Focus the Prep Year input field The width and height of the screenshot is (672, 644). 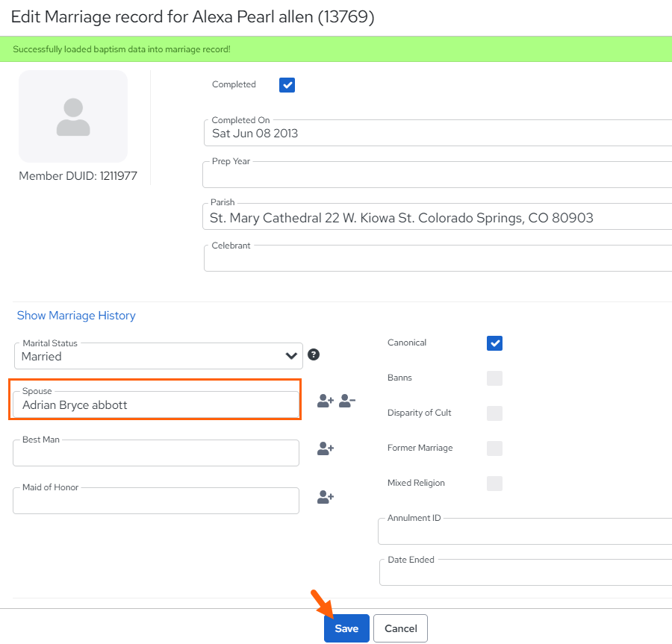[x=437, y=175]
